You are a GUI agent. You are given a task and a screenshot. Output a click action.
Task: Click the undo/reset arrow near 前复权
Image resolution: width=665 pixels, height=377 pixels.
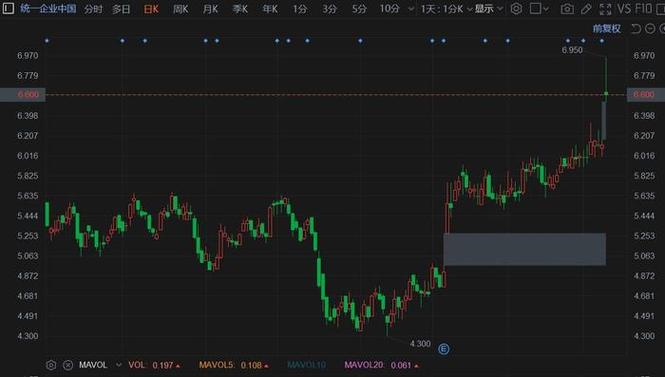click(x=636, y=28)
